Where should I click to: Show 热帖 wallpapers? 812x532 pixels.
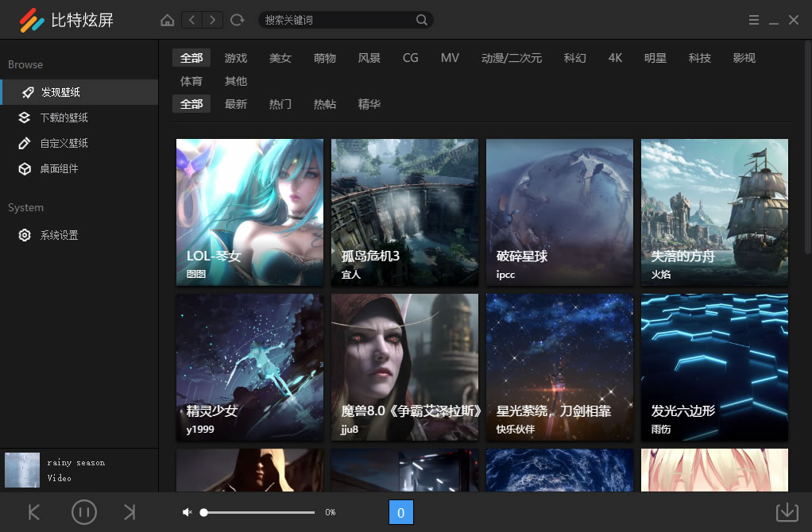point(325,104)
